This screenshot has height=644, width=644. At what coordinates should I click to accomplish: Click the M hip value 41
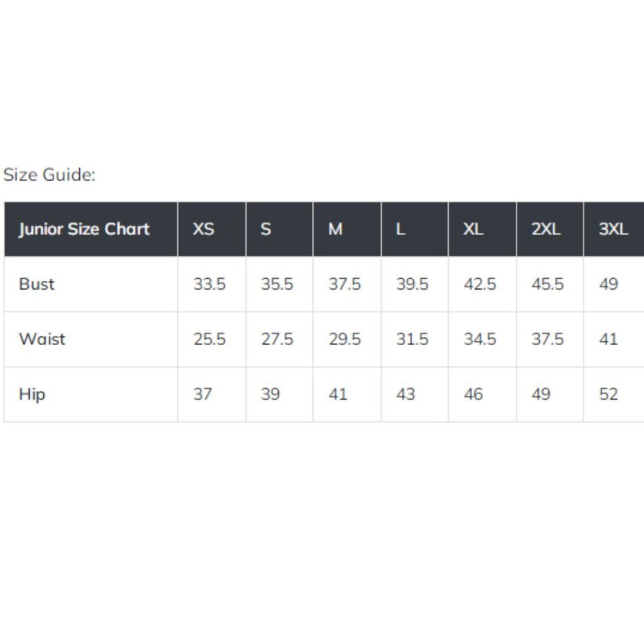click(x=338, y=394)
